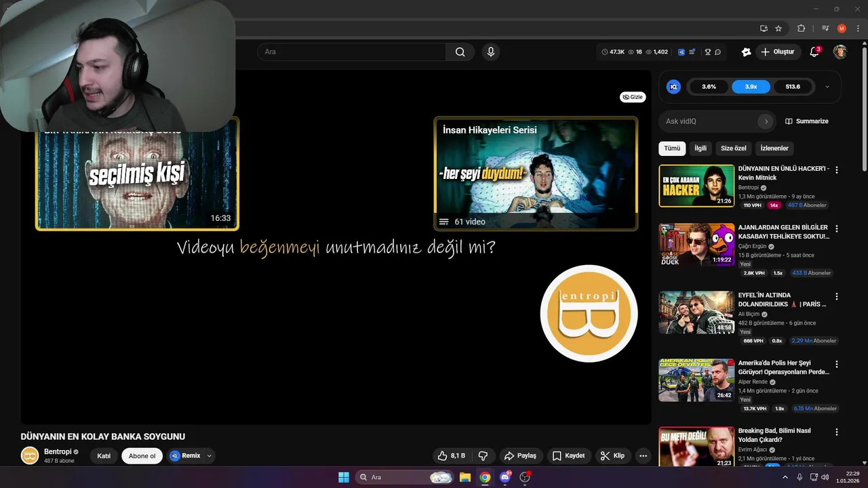Screen dimensions: 868x488
Task: Bookmark this page with the star icon
Action: click(x=778, y=28)
